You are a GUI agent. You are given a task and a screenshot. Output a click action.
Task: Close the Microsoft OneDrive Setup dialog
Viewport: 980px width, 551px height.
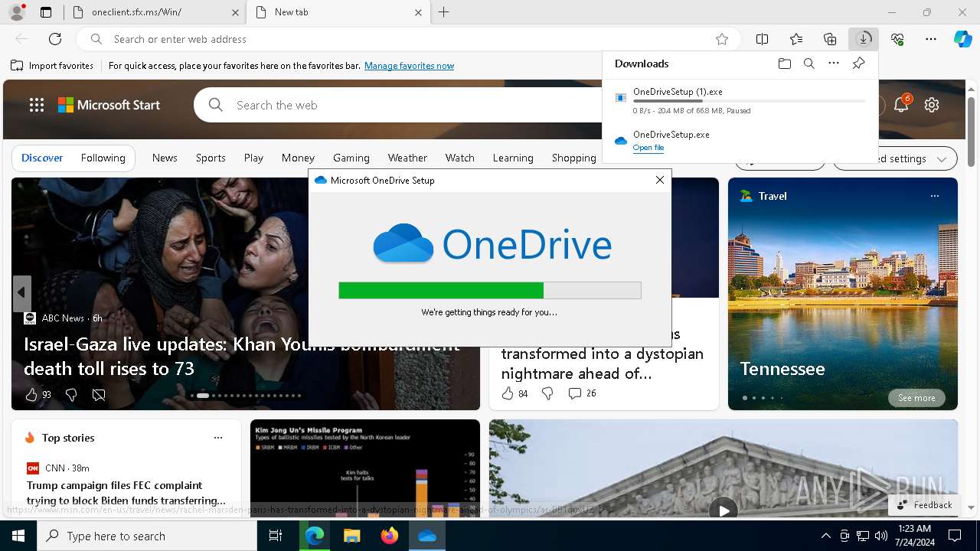pos(660,180)
